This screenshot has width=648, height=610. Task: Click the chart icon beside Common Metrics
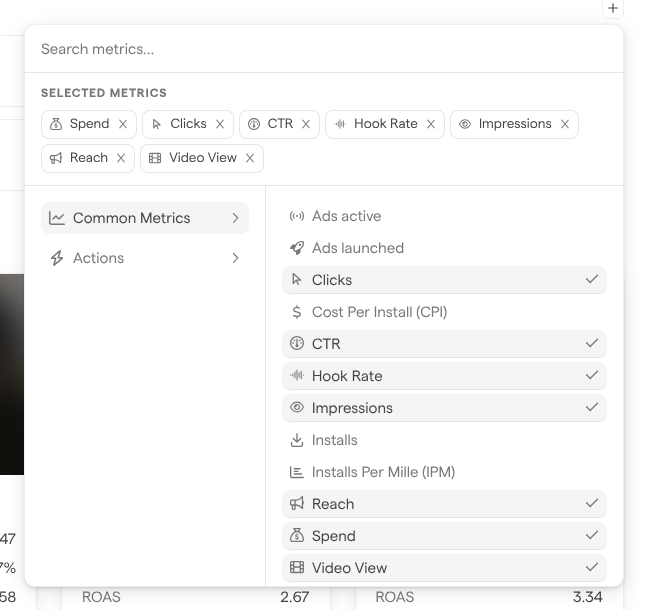(x=57, y=218)
